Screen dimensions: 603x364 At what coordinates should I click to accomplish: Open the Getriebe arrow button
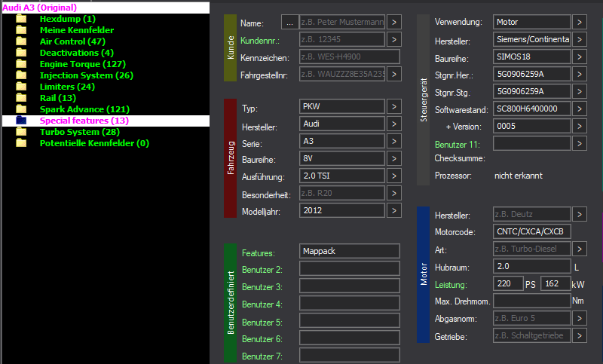[580, 335]
